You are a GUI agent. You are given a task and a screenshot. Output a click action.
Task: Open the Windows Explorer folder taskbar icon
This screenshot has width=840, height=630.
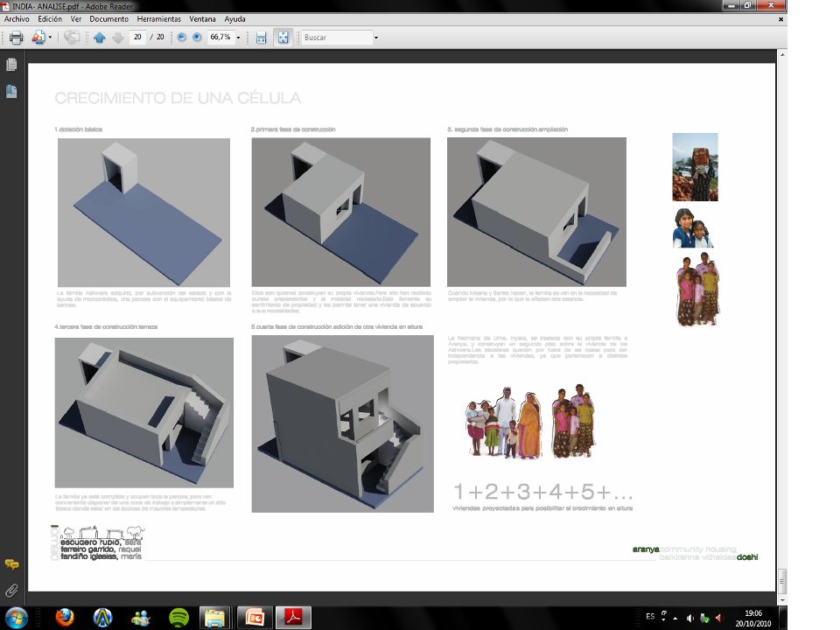tap(215, 618)
